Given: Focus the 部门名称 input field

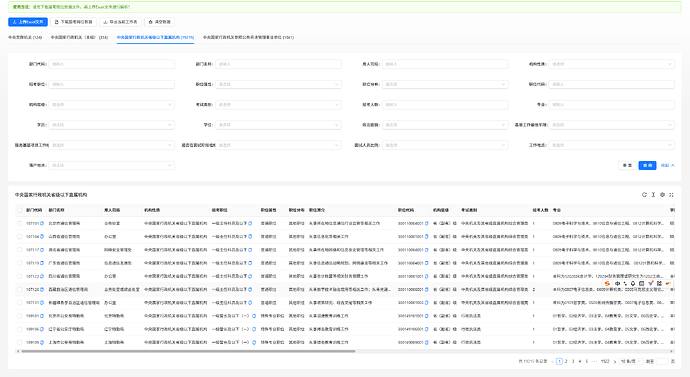Looking at the screenshot, I should tap(279, 64).
